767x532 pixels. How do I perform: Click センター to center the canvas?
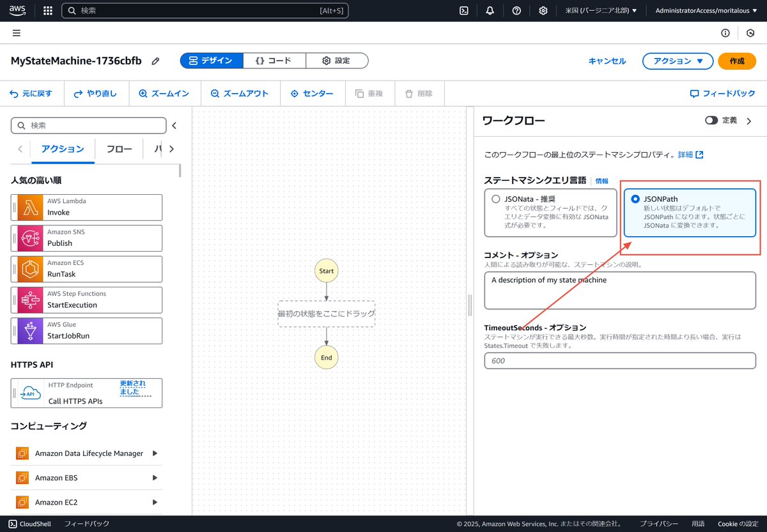(x=312, y=94)
